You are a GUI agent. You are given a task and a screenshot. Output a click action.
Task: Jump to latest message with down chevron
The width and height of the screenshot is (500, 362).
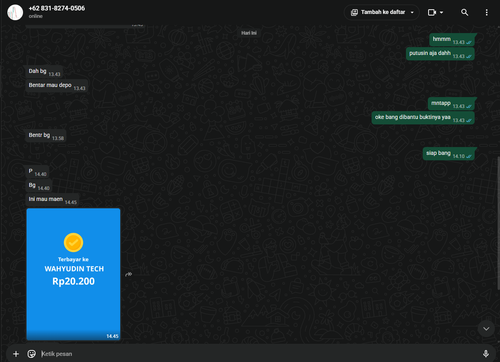[486, 329]
